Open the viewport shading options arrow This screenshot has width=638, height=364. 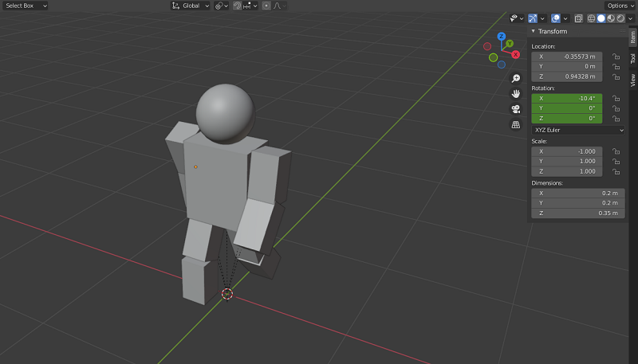tap(631, 18)
